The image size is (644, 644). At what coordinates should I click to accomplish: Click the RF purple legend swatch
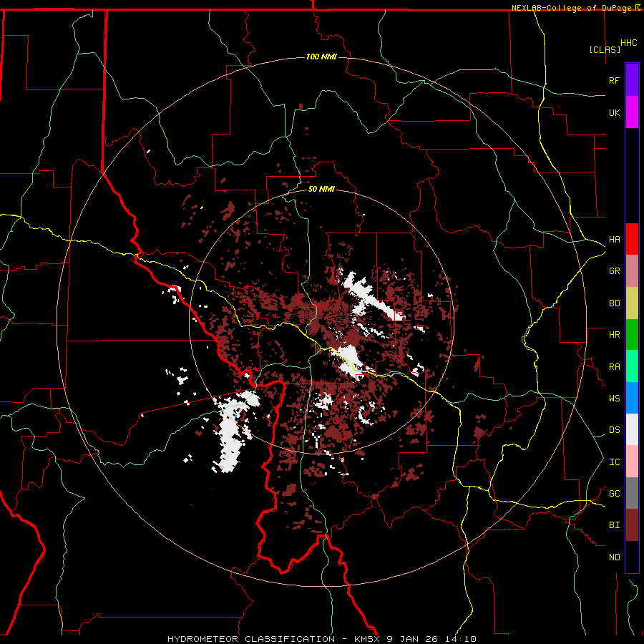click(632, 80)
